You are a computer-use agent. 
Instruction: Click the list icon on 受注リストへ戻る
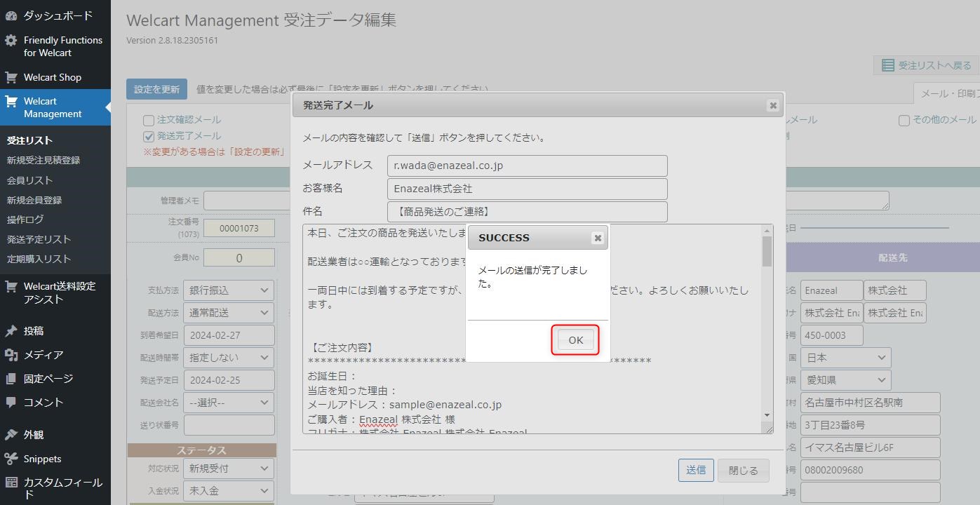[x=887, y=65]
